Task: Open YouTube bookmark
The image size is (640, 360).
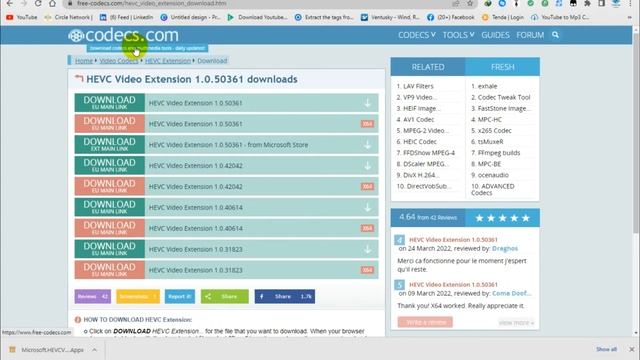Action: 22,17
